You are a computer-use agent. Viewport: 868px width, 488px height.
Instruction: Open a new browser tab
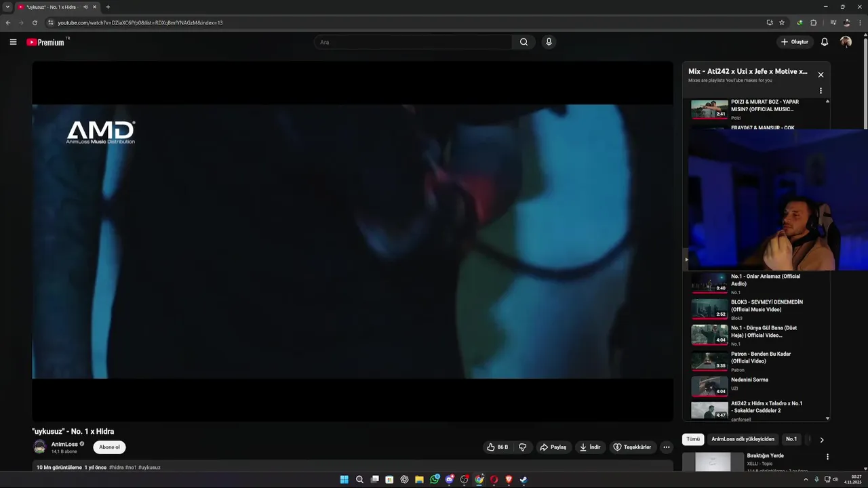coord(108,7)
